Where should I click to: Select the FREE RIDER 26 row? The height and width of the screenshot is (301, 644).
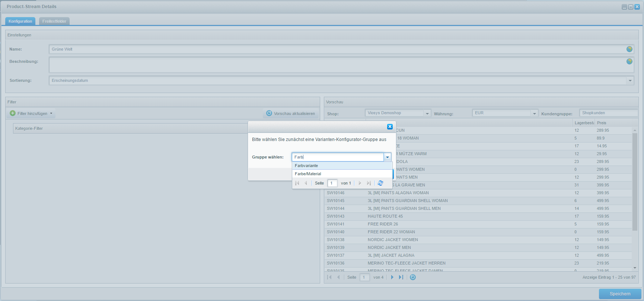pos(478,224)
